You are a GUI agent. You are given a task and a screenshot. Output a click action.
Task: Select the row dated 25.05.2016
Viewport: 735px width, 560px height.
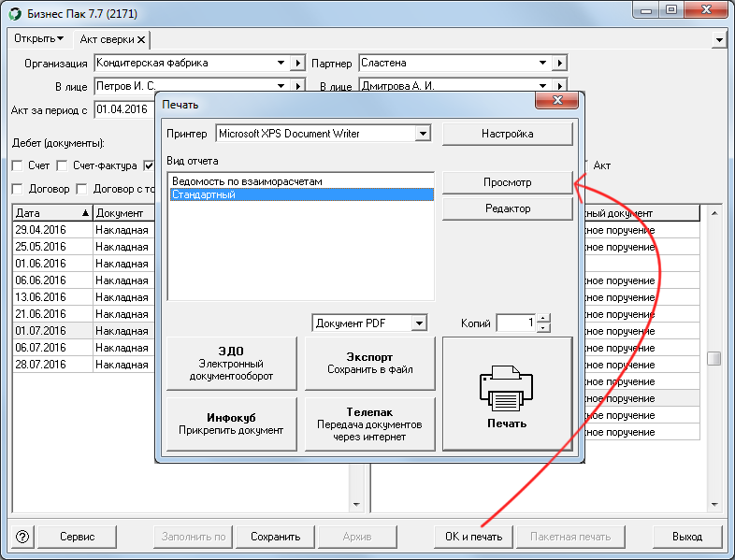pos(84,247)
